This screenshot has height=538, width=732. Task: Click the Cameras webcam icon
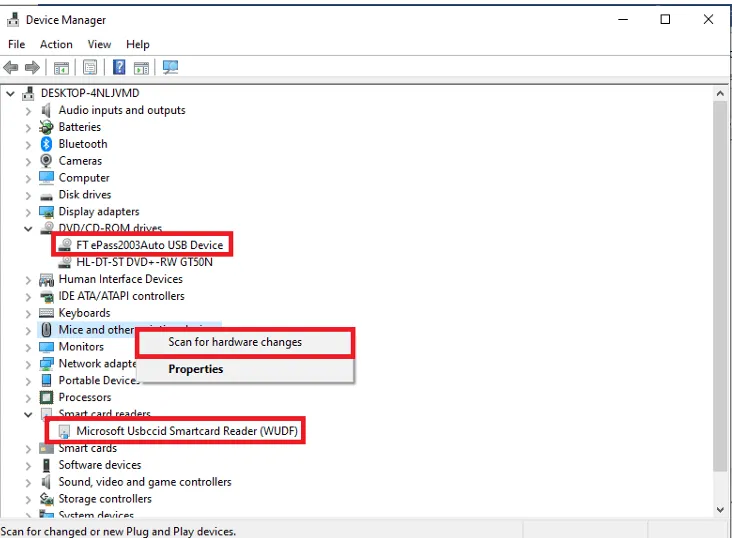(46, 161)
